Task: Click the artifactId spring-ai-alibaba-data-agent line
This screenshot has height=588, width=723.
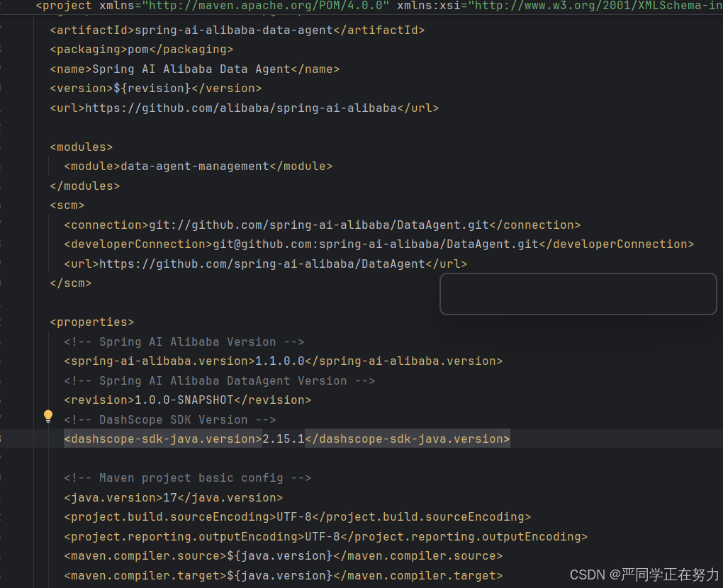Action: pyautogui.click(x=237, y=30)
